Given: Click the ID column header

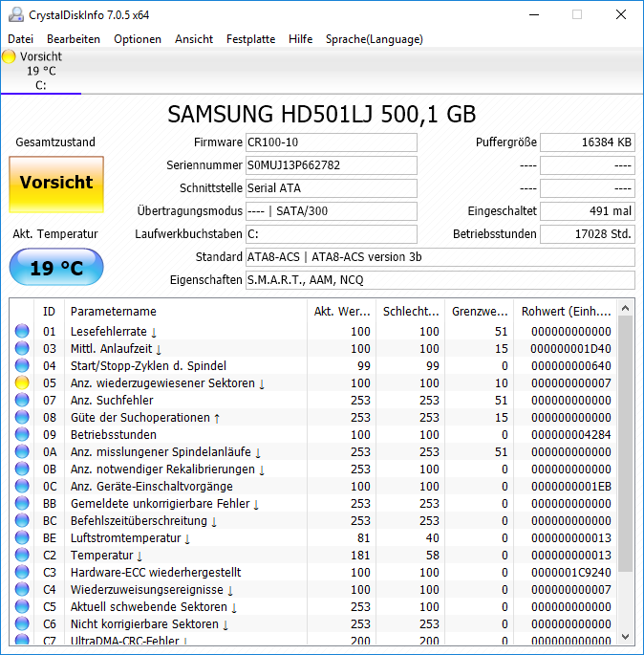Looking at the screenshot, I should [50, 311].
